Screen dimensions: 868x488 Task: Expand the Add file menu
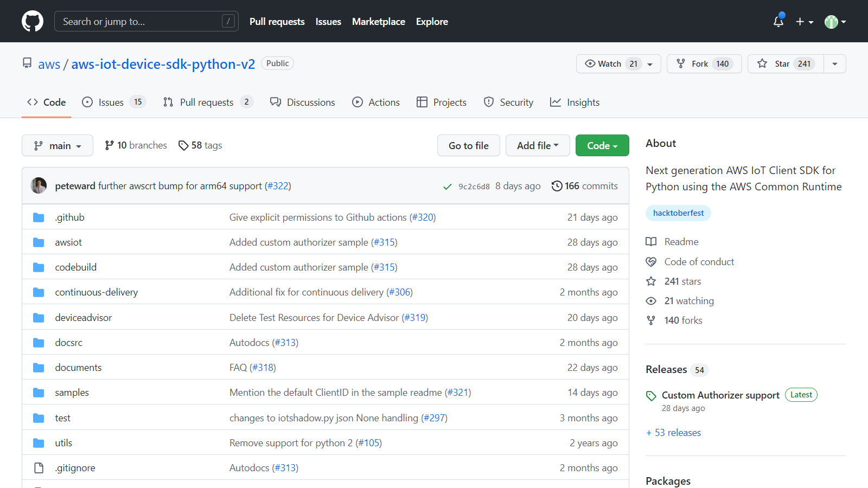click(538, 145)
